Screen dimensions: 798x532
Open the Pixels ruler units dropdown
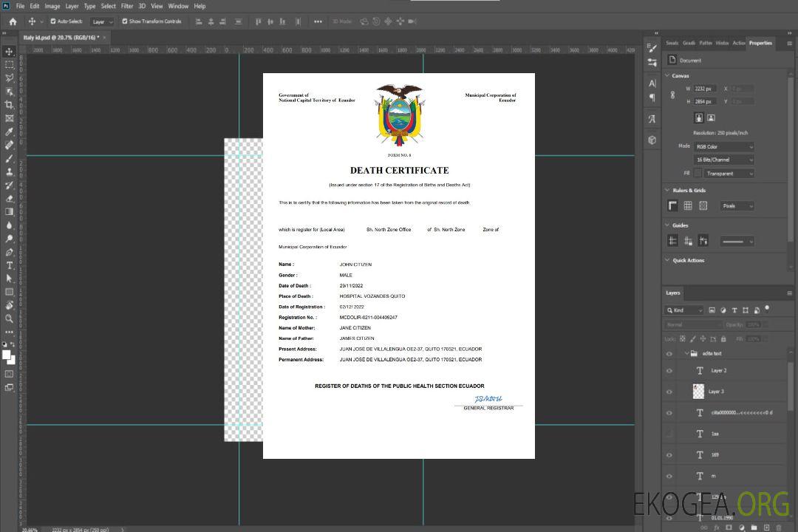[737, 206]
